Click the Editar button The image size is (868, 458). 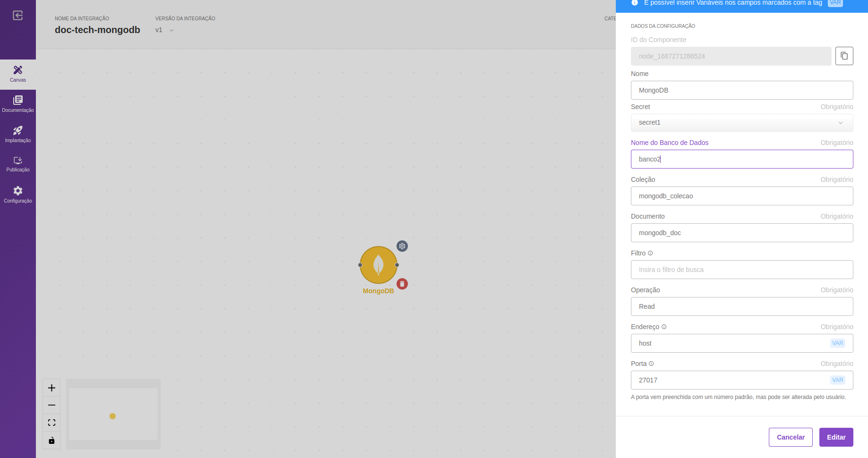click(836, 437)
